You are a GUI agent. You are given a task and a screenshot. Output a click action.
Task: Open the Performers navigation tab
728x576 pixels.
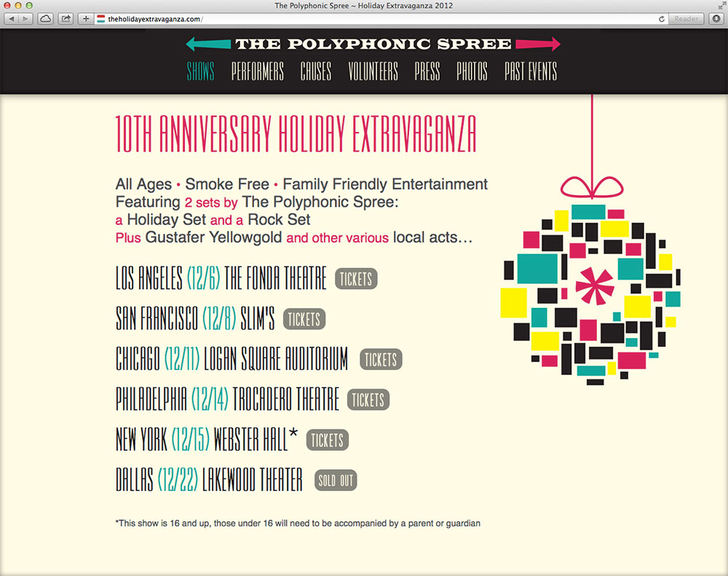point(258,71)
